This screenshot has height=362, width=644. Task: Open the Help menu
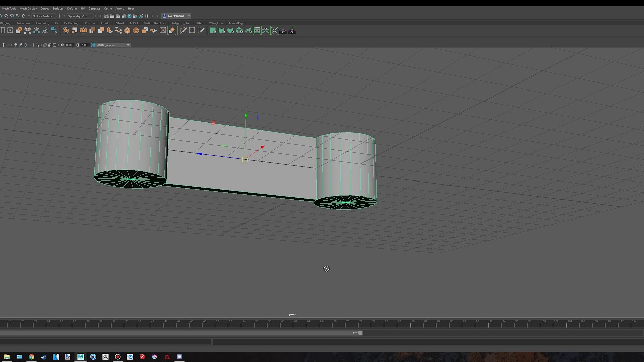(131, 8)
